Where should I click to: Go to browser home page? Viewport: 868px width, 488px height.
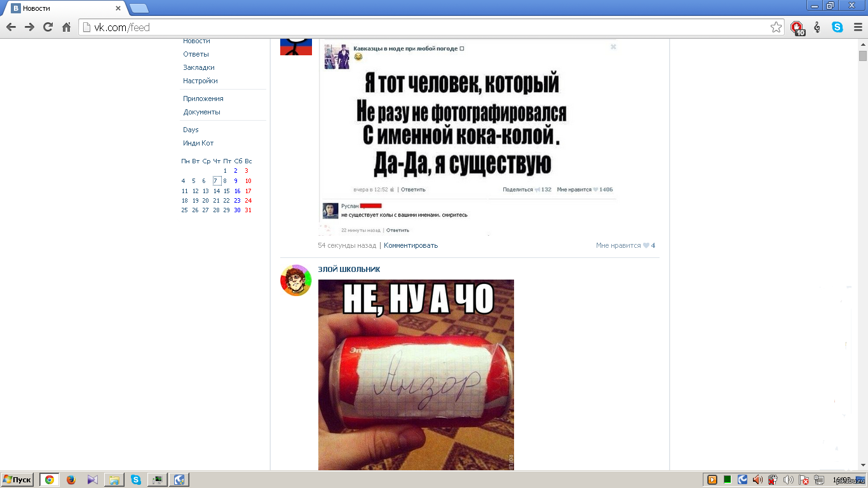point(66,27)
